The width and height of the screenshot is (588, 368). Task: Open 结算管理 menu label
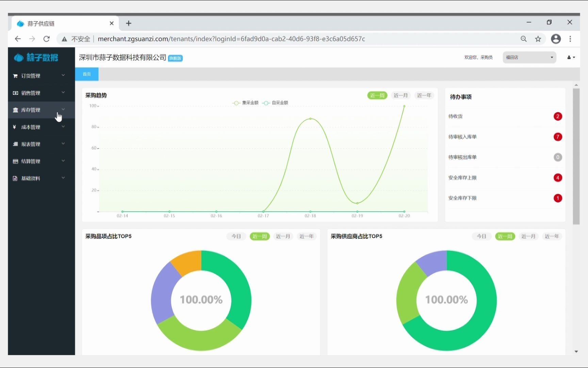click(31, 161)
